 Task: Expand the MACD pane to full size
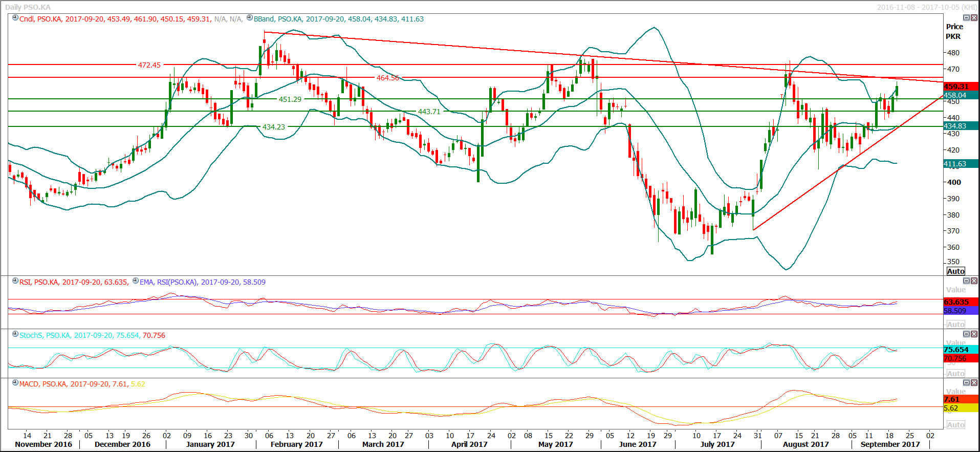(x=967, y=383)
